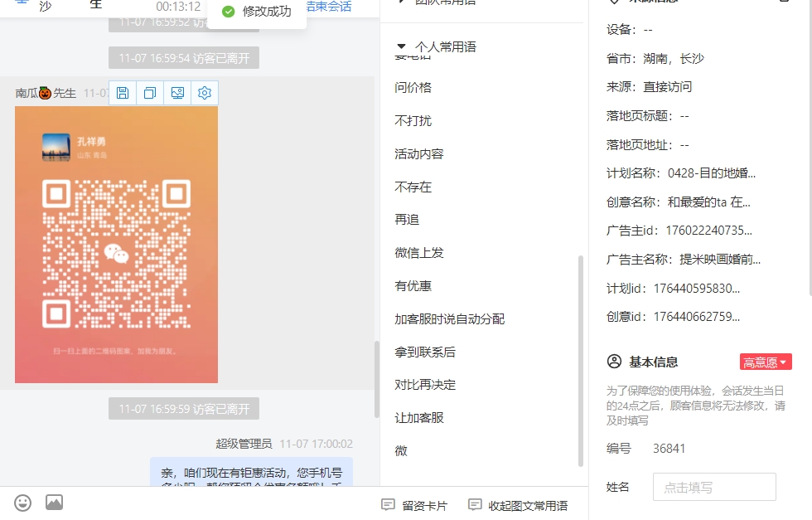
Task: Click the 设备 row in visitor info
Action: click(630, 30)
